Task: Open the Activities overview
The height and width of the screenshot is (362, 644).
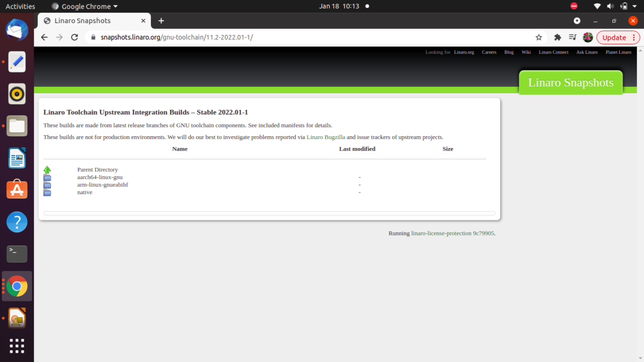Action: [x=20, y=6]
